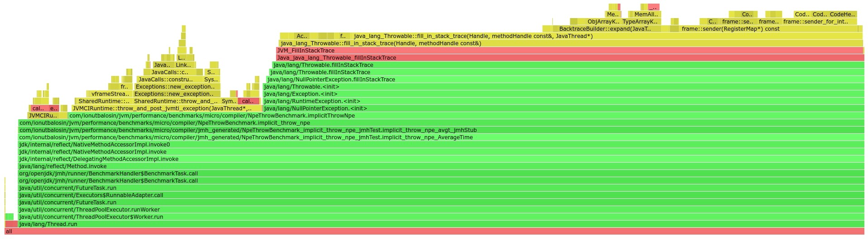The width and height of the screenshot is (868, 240).
Task: Select the JVM_FillInStackTrace red frame
Action: 570,51
